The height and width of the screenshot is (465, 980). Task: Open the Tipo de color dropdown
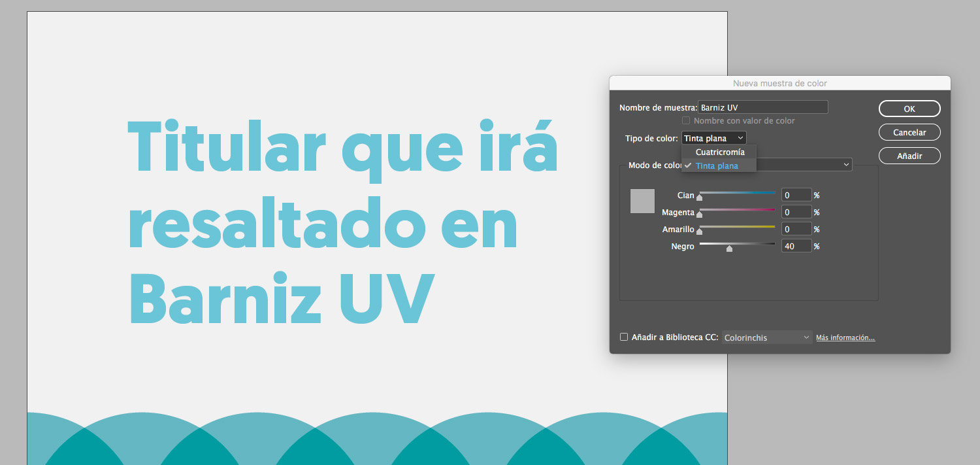pyautogui.click(x=713, y=138)
